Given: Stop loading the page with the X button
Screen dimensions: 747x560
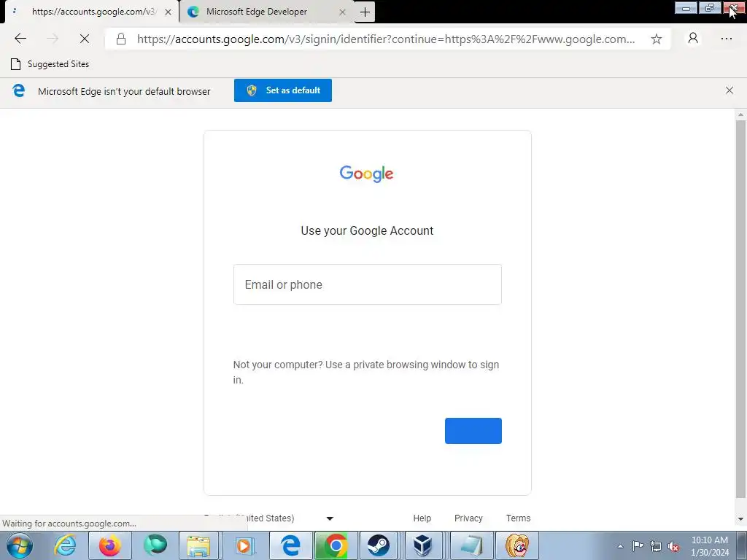Looking at the screenshot, I should [85, 39].
